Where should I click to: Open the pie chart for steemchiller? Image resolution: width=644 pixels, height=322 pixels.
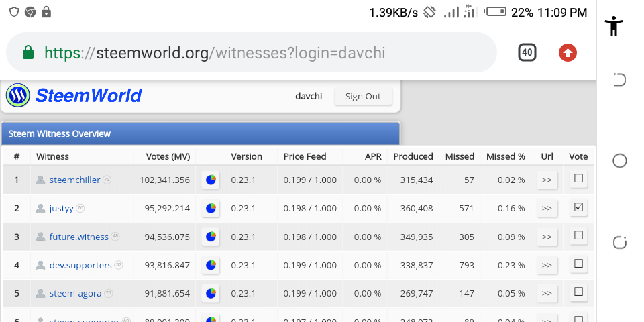pos(211,180)
